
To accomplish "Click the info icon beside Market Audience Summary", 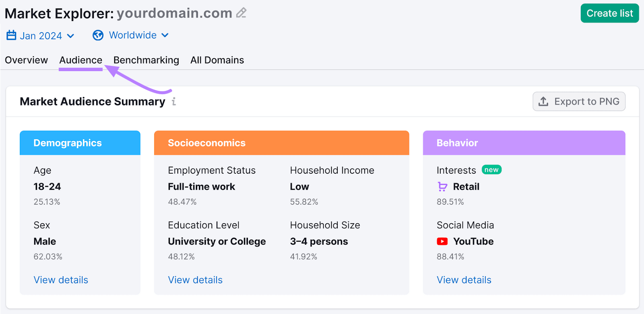I will click(174, 101).
